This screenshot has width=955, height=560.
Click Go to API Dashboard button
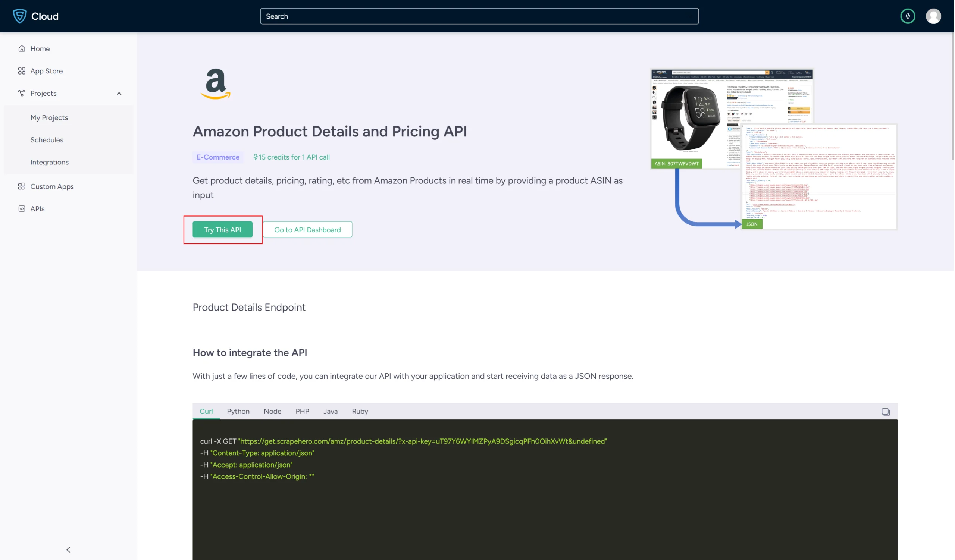308,230
